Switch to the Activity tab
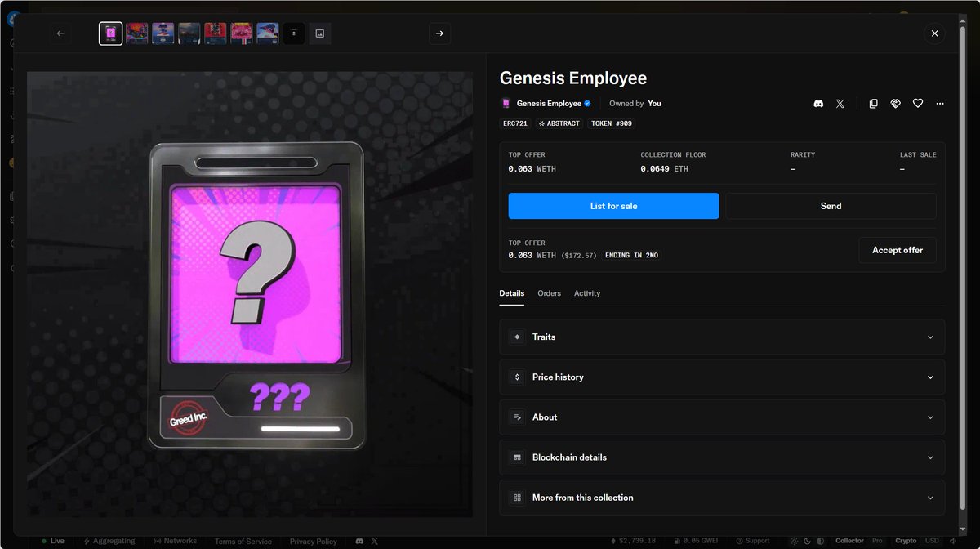The width and height of the screenshot is (980, 549). (587, 293)
